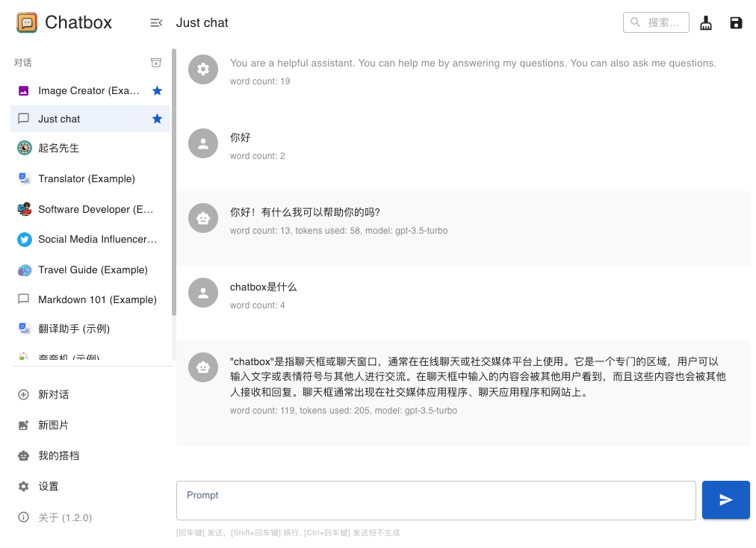
Task: Click the magnifier icon in search box
Action: [636, 22]
